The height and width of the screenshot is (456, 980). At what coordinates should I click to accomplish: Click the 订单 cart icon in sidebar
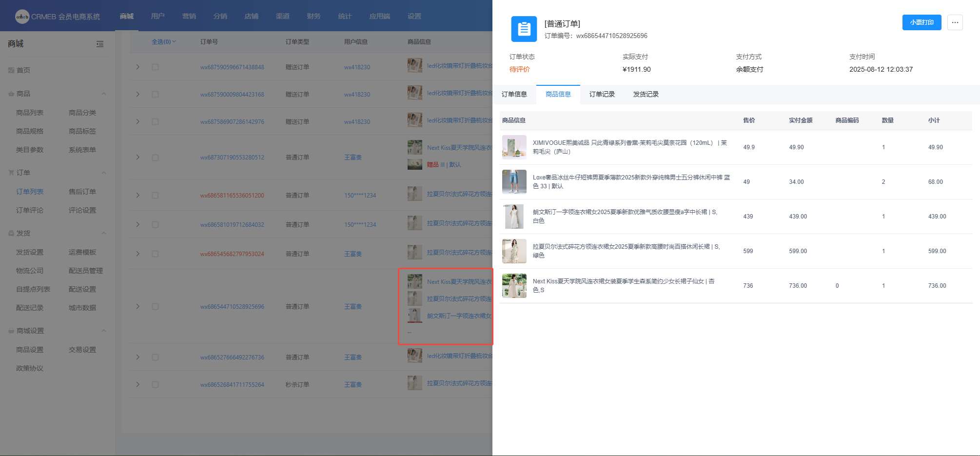pyautogui.click(x=11, y=173)
